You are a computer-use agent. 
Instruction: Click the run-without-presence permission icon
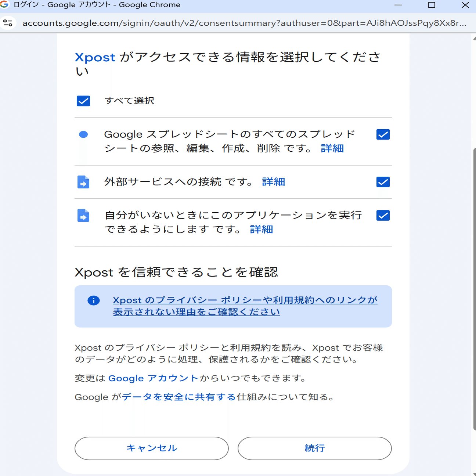pyautogui.click(x=83, y=216)
